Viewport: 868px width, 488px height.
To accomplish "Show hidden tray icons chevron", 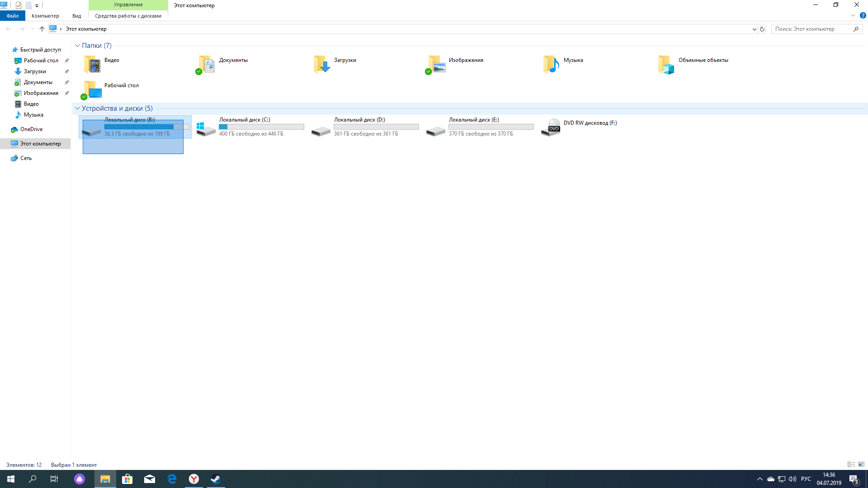I will 760,479.
